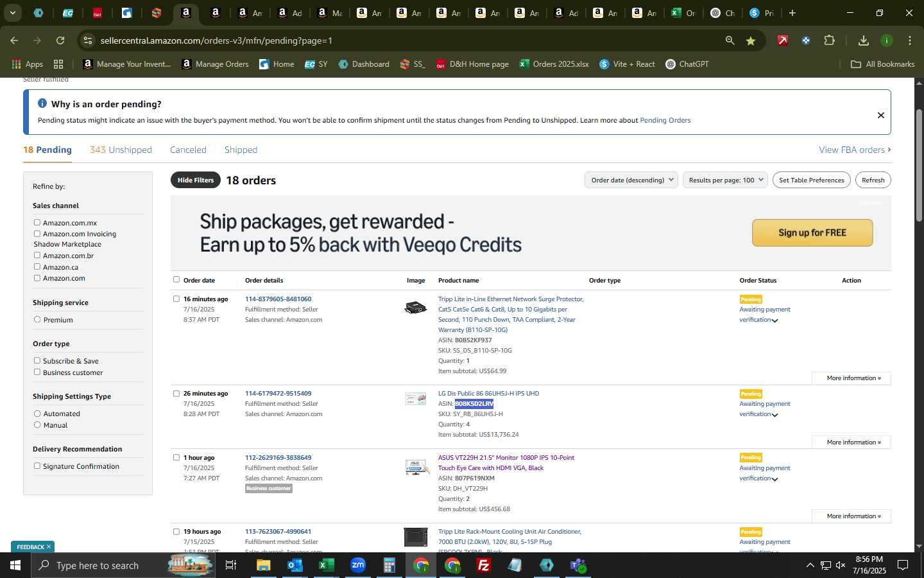This screenshot has width=924, height=578.
Task: Open the Manage Orders bookmark
Action: point(216,64)
